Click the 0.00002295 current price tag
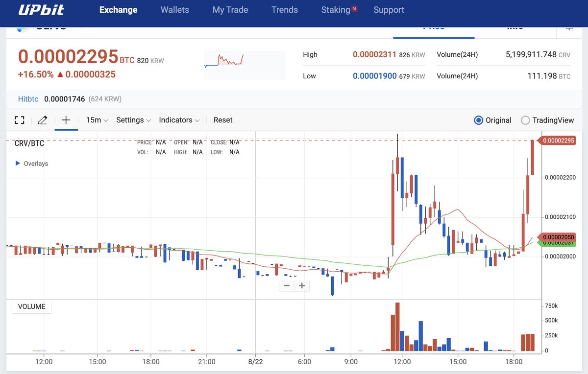The height and width of the screenshot is (374, 588). point(556,140)
